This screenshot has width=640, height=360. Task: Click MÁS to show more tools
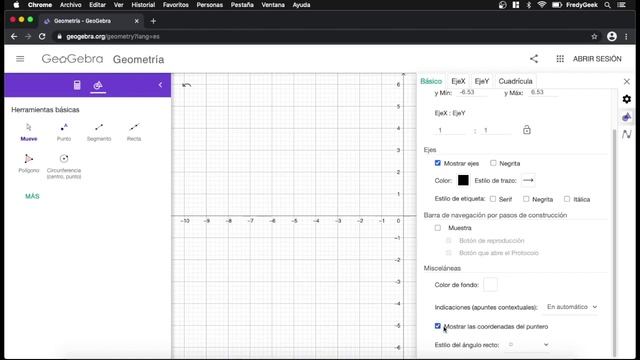[x=32, y=196]
